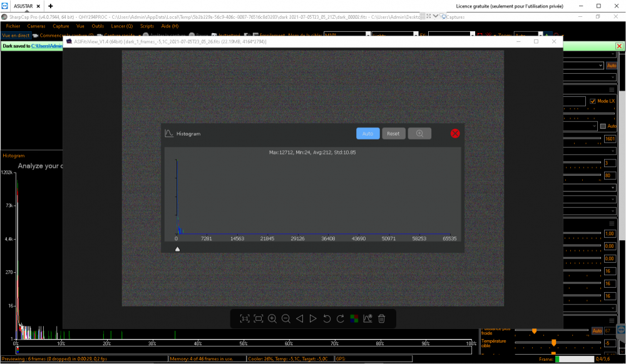The height and width of the screenshot is (364, 626).
Task: Click the TeamViewer side panel icon
Action: (621, 330)
